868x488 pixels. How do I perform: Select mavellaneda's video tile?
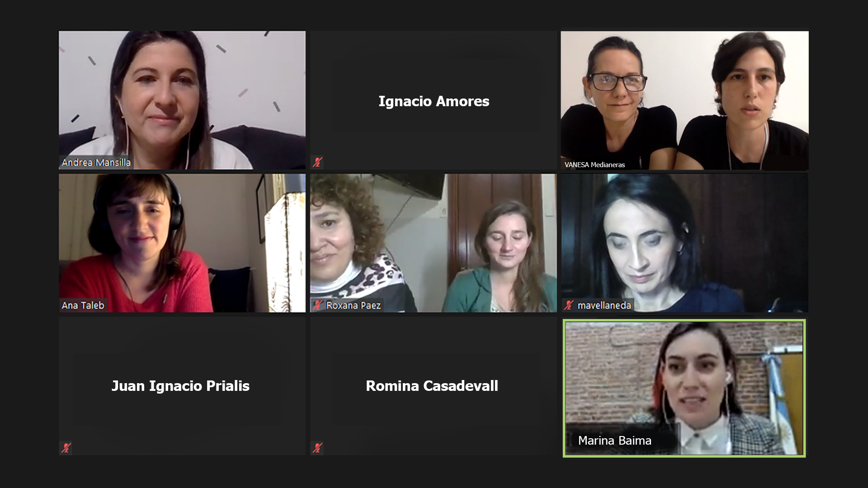[684, 243]
